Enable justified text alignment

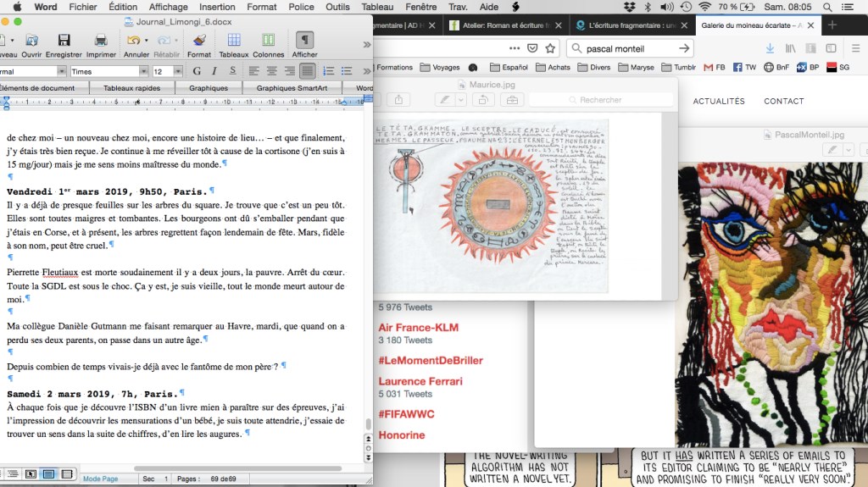307,71
